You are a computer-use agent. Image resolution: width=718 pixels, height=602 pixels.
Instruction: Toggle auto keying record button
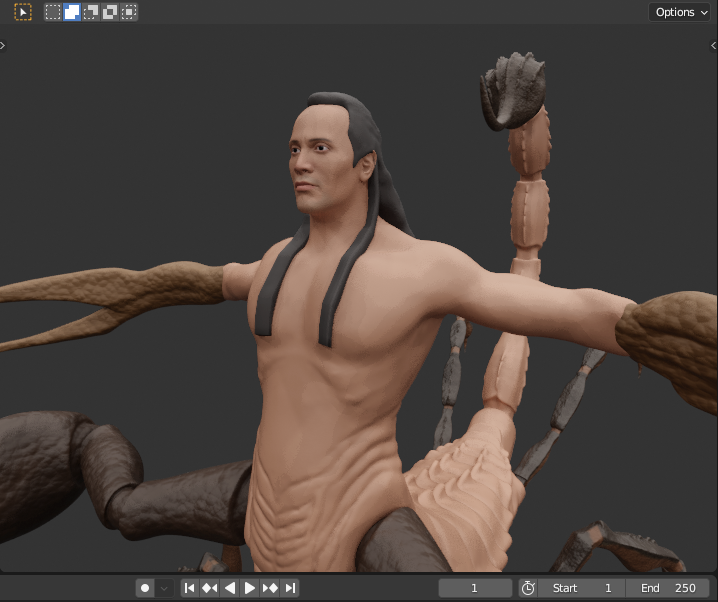click(x=145, y=588)
